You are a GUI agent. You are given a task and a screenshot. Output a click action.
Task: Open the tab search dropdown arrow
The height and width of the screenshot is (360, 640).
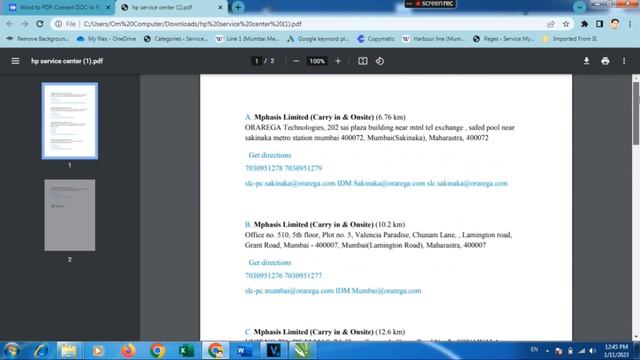(x=579, y=7)
